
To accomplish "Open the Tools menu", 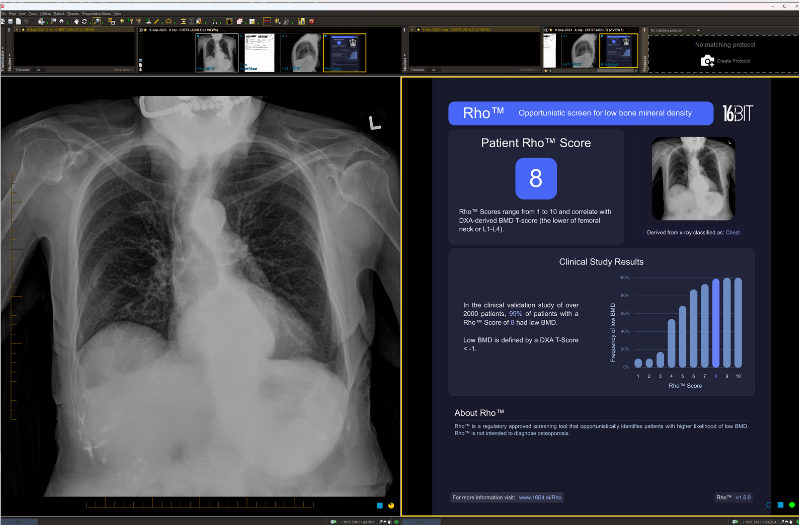I will click(33, 14).
